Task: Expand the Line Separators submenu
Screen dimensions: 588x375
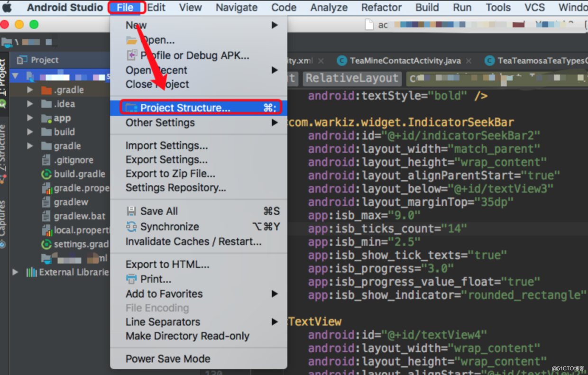Action: coord(199,322)
